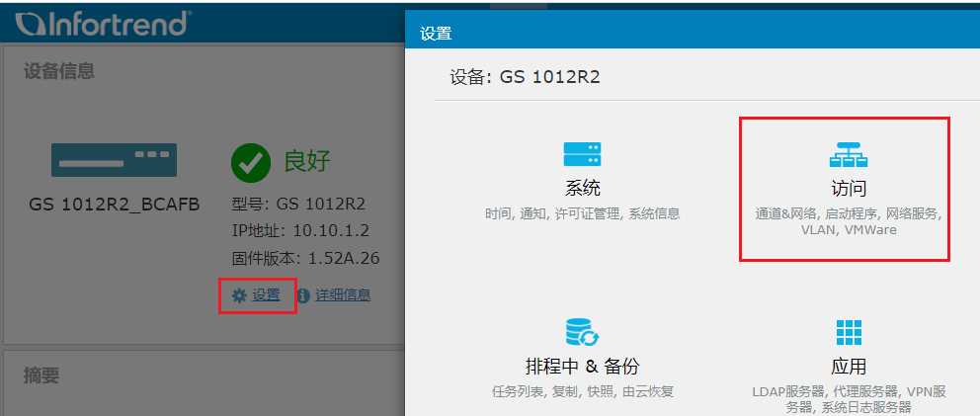Click the GS 1012R2_BCAFB device name

click(x=115, y=205)
